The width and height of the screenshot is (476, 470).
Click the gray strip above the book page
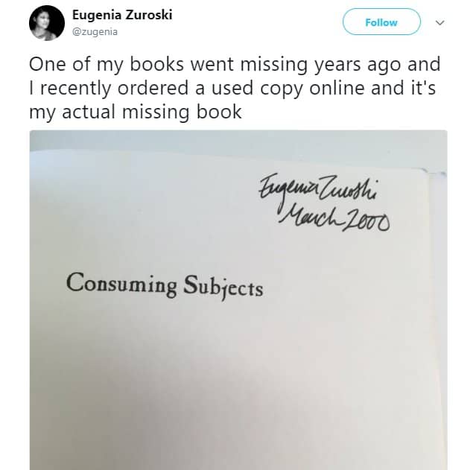tap(238, 143)
